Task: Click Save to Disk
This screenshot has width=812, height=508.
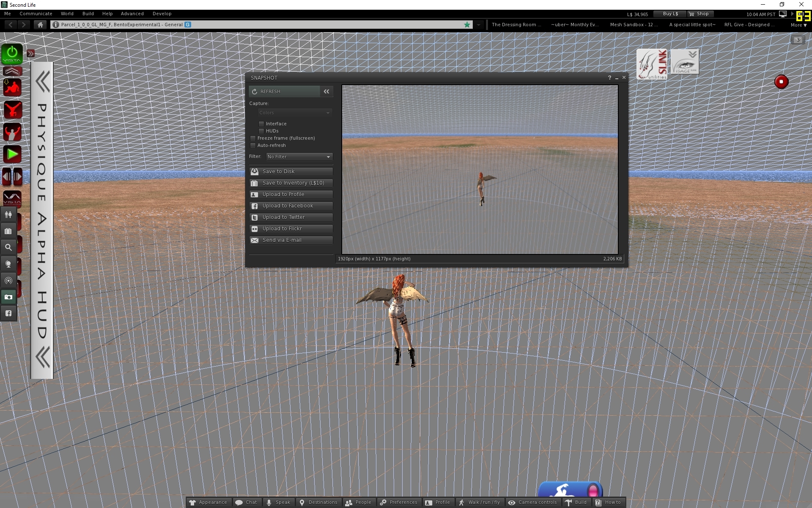Action: (291, 171)
